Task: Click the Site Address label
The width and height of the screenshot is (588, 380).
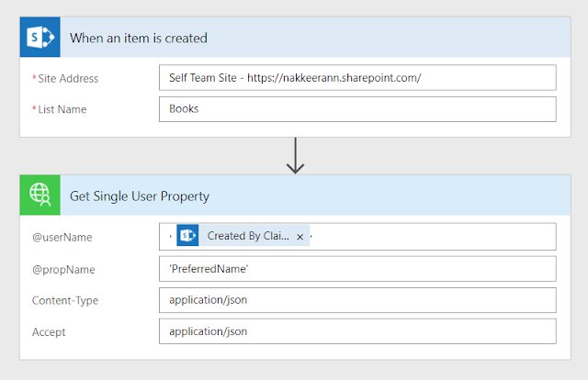Action: (x=68, y=78)
